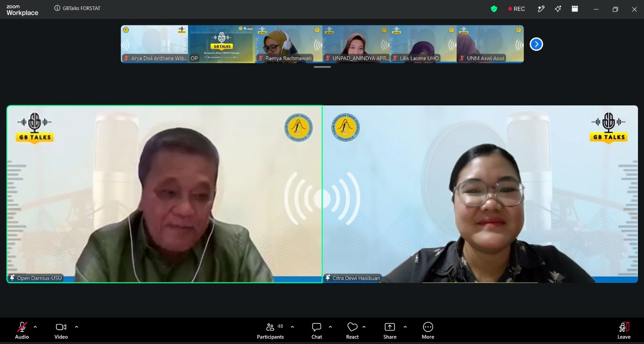Open the AI Companion sparkle icon

tap(558, 9)
